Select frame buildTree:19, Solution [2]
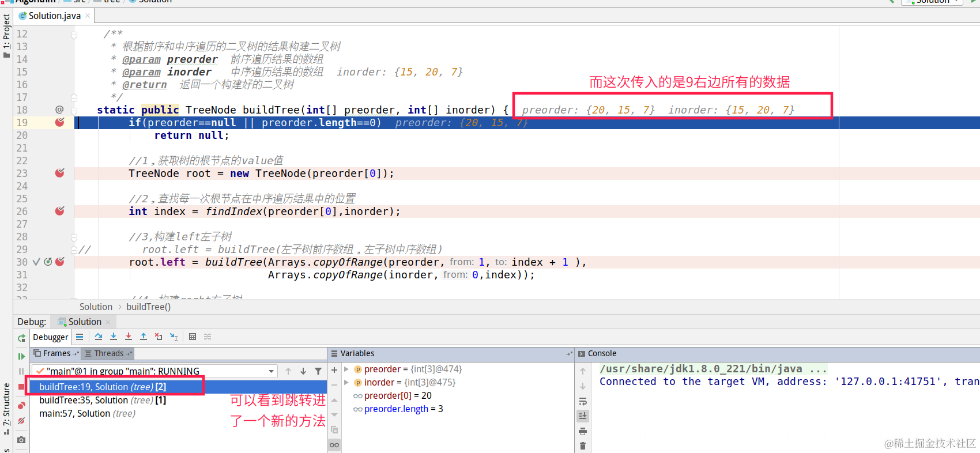The width and height of the screenshot is (980, 453). tap(178, 387)
